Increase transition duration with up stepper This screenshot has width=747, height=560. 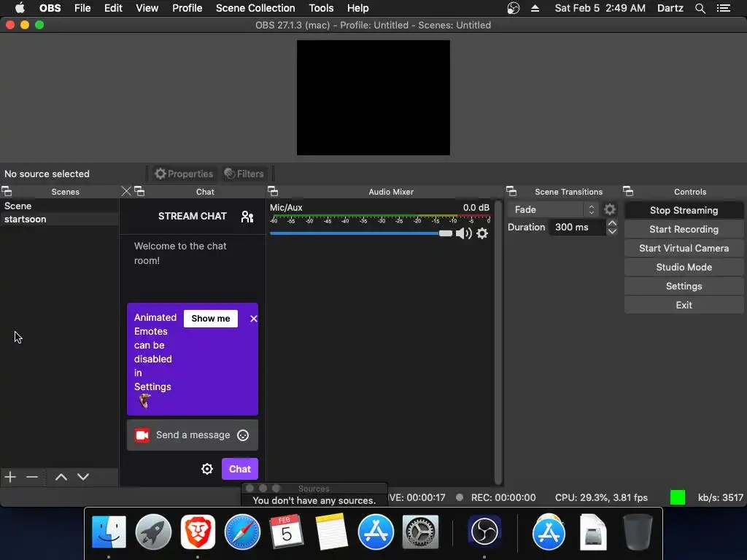click(x=612, y=223)
